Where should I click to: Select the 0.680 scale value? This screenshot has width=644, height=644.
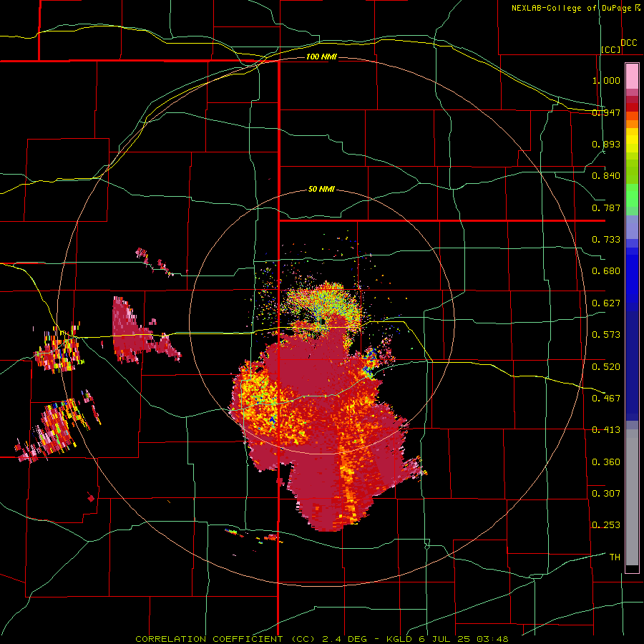pos(606,271)
